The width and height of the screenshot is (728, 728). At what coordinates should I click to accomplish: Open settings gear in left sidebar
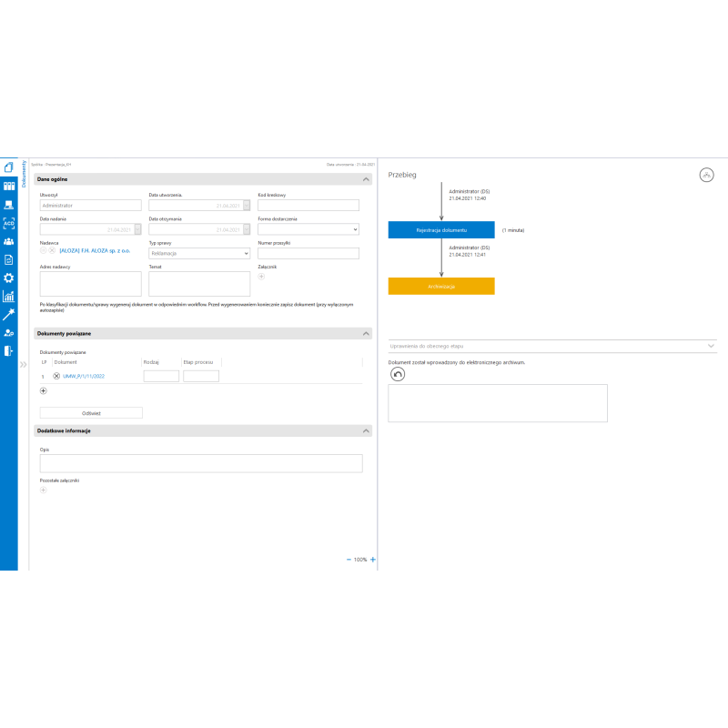pyautogui.click(x=8, y=278)
